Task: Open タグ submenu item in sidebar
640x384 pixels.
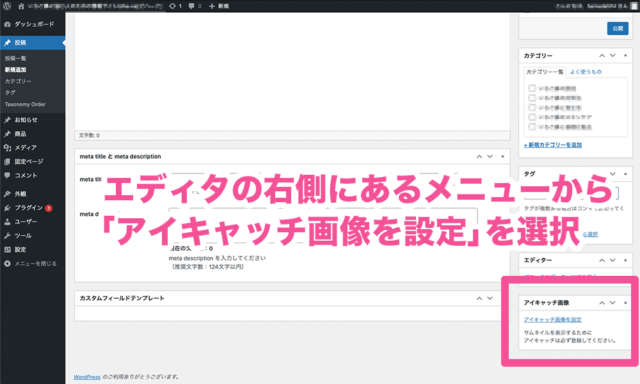Action: tap(10, 93)
